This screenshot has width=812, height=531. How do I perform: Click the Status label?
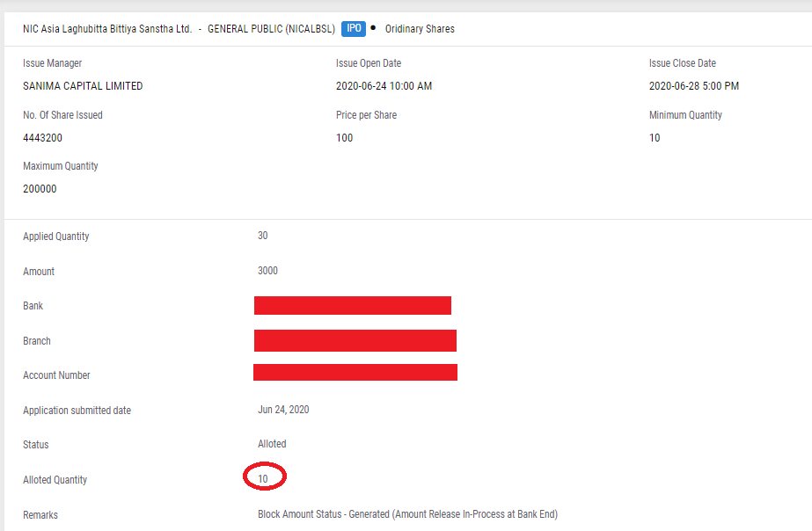point(36,445)
